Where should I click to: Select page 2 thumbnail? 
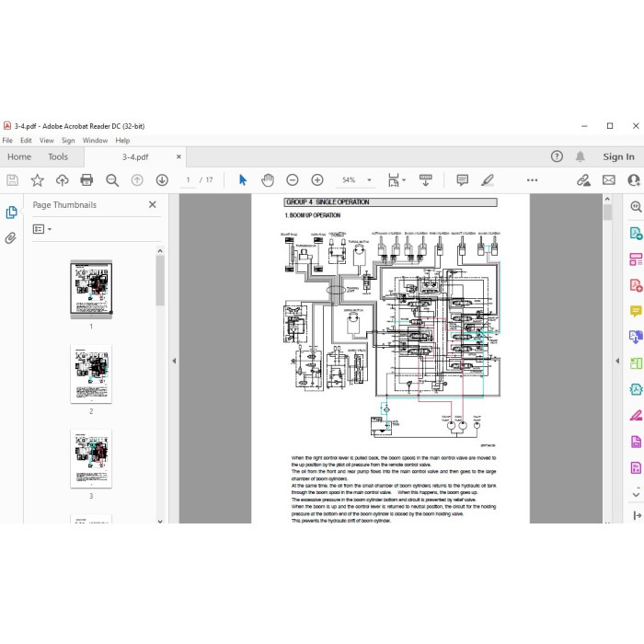pos(91,374)
